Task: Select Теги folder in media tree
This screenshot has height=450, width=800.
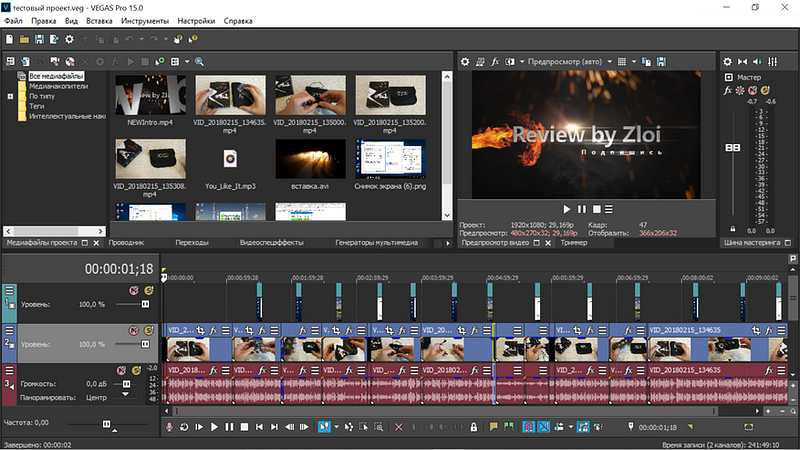Action: coord(36,106)
